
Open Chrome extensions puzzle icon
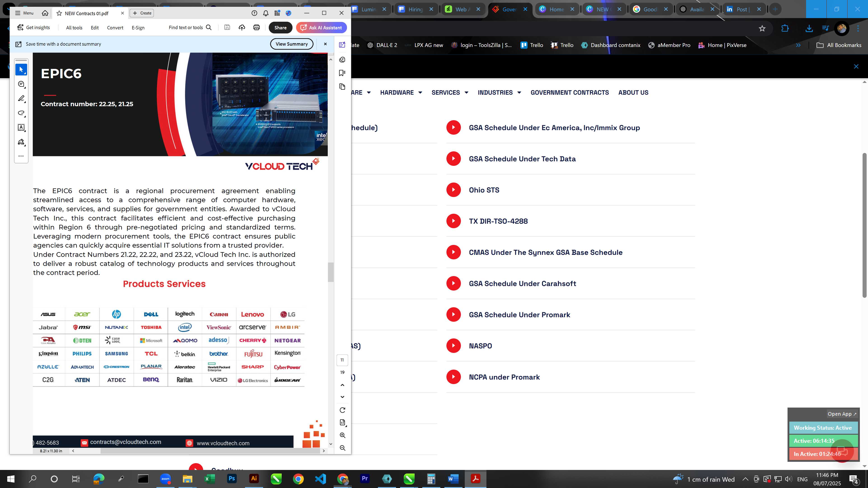[785, 29]
